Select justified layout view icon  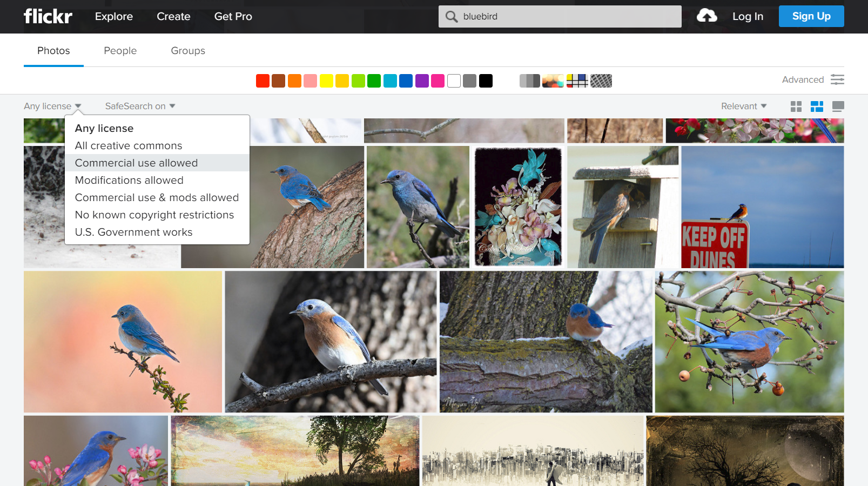pos(817,106)
